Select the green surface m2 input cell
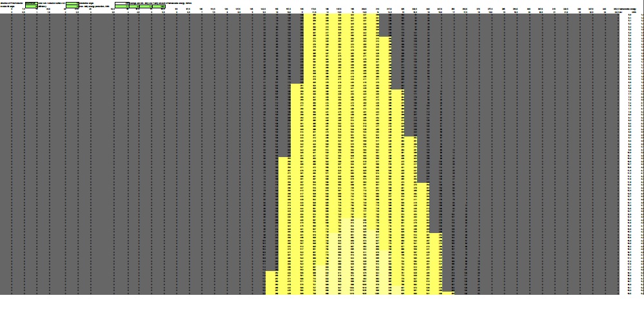644x309 pixels. 73,3
